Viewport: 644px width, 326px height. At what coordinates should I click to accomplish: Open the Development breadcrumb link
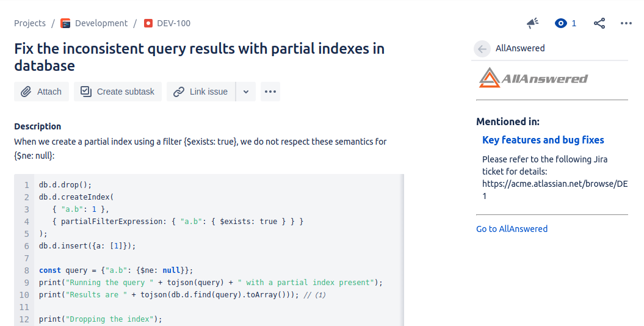click(101, 23)
